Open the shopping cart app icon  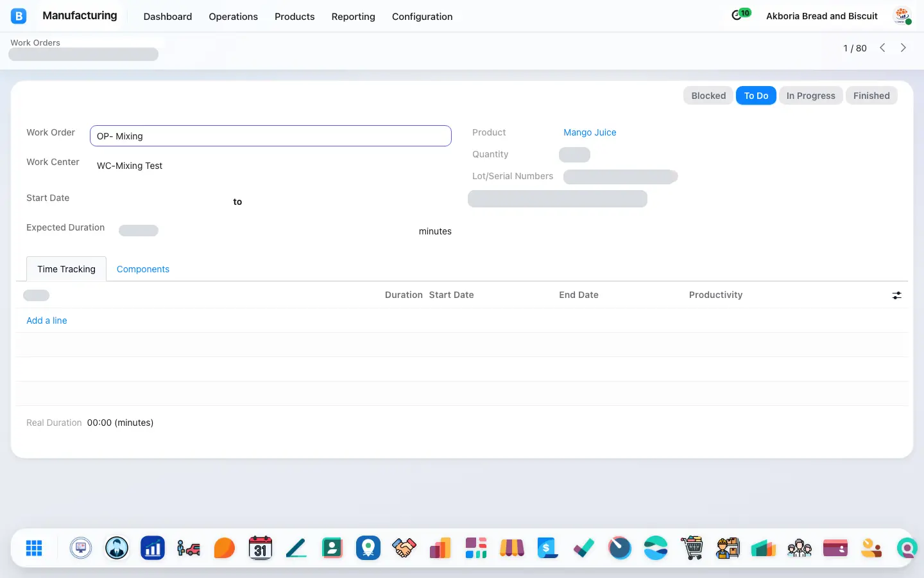click(x=692, y=548)
